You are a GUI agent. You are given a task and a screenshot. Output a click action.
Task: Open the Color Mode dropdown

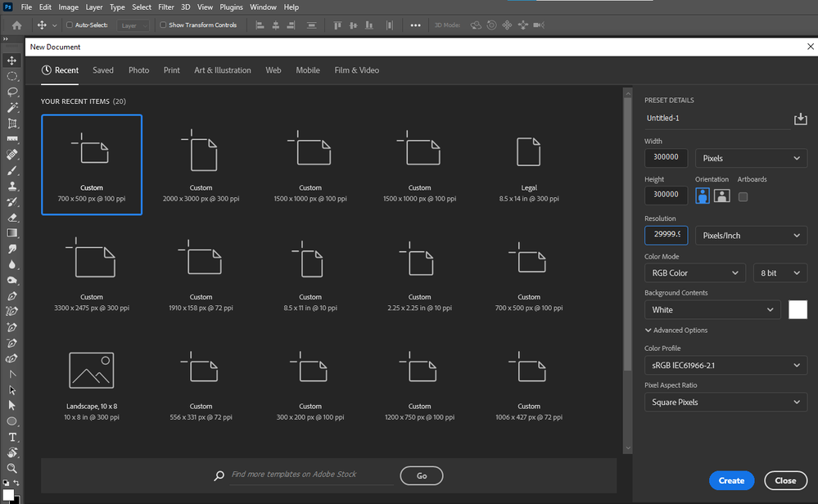[694, 273]
